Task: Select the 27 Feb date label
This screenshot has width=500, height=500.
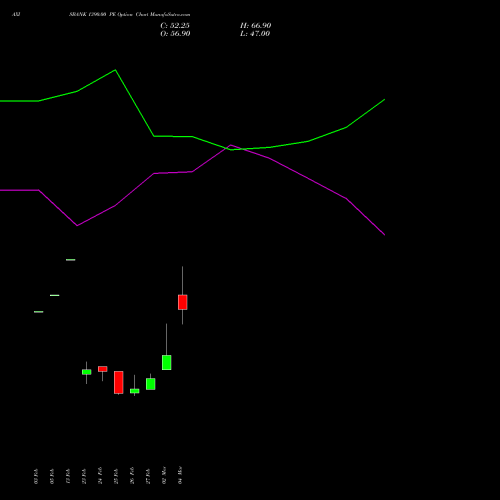Action: 148,476
